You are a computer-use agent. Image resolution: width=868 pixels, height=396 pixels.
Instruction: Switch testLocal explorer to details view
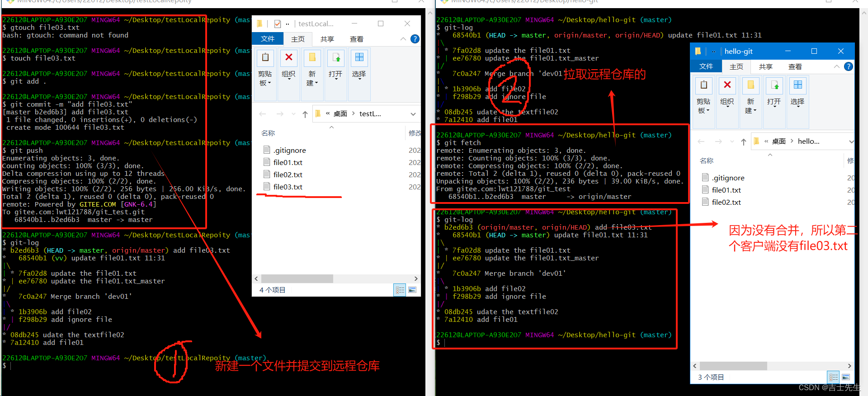click(x=400, y=290)
